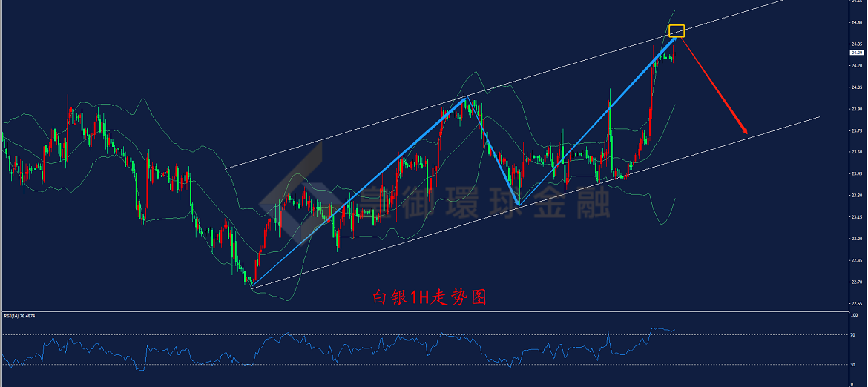Screen dimensions: 868x387
Task: Select the 24.20 price axis label
Action: [858, 66]
